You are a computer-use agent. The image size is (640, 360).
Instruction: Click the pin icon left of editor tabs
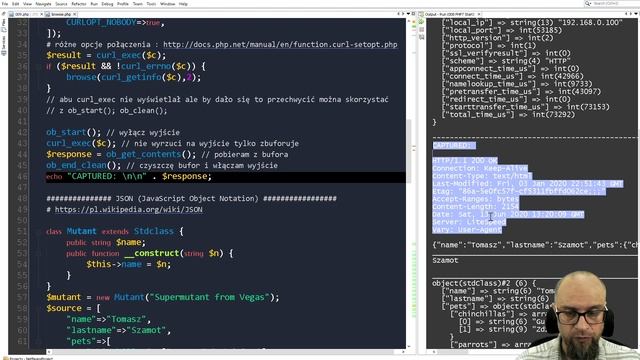click(x=4, y=14)
